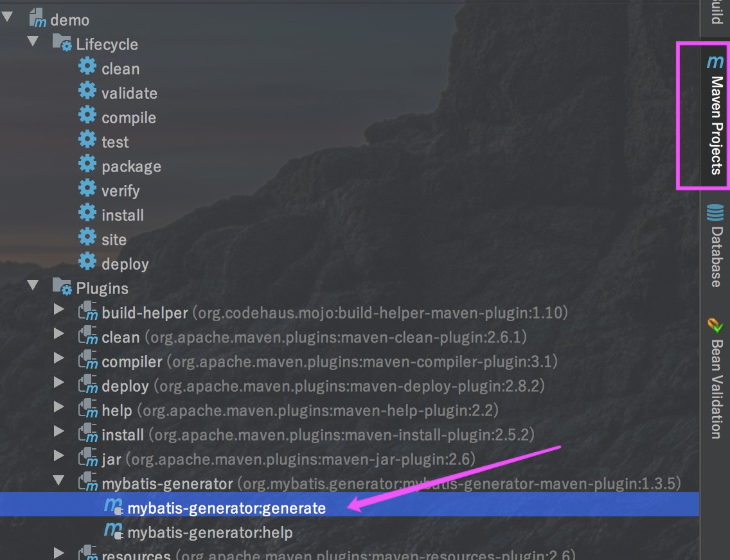The height and width of the screenshot is (560, 730).
Task: Click the gear icon for test phase
Action: pyautogui.click(x=87, y=139)
